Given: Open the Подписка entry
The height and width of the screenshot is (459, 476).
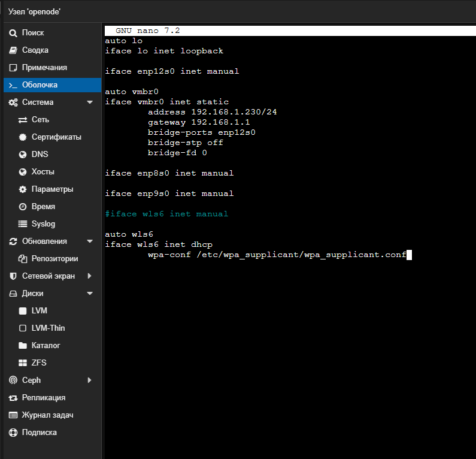Looking at the screenshot, I should (40, 433).
